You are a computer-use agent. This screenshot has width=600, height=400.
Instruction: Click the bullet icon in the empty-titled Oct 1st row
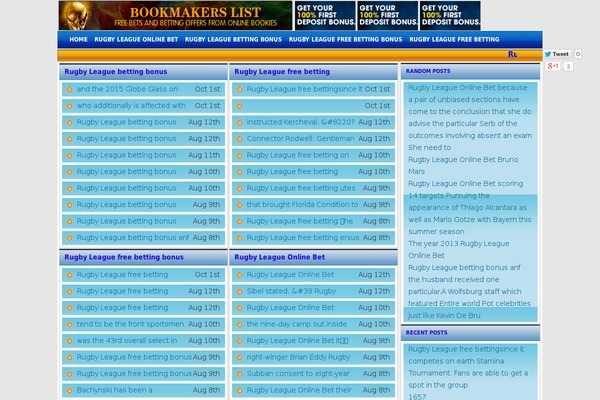tap(239, 106)
